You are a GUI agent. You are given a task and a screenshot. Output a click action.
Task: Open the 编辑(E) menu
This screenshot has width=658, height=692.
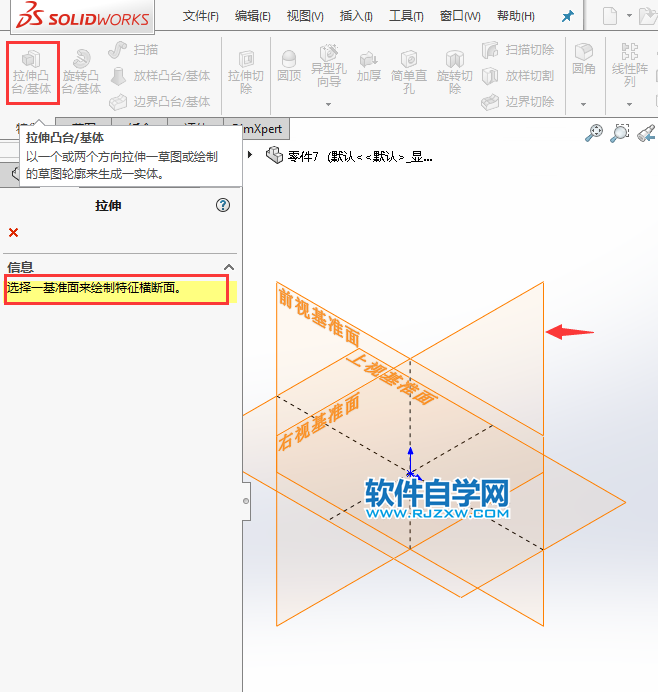[252, 16]
